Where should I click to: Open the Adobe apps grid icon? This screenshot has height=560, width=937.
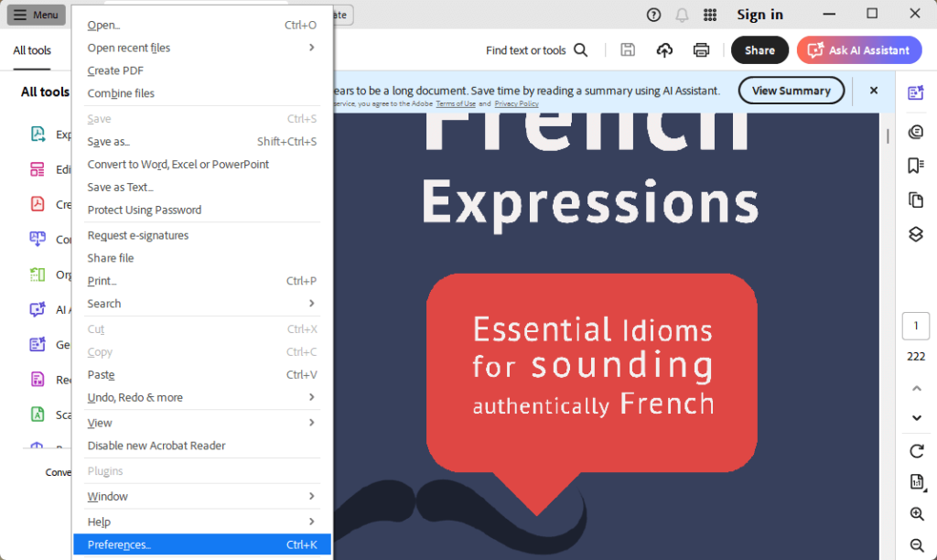click(x=709, y=15)
